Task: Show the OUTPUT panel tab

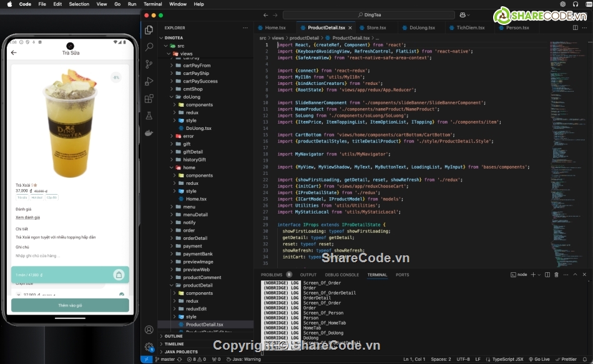Action: click(308, 275)
